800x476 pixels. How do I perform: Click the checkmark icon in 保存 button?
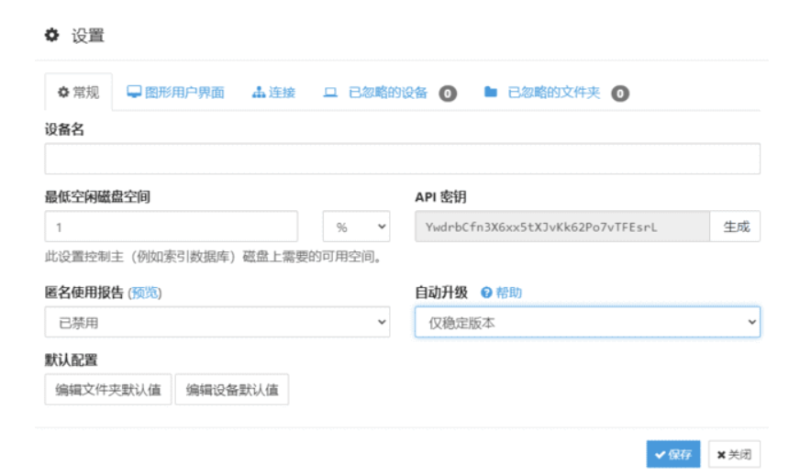pyautogui.click(x=660, y=454)
